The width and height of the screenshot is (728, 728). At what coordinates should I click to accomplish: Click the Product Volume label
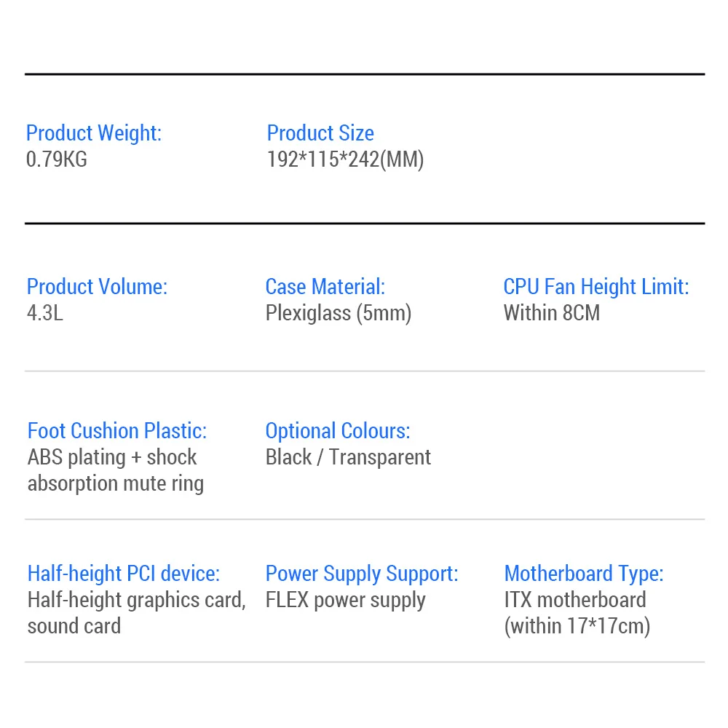(97, 287)
